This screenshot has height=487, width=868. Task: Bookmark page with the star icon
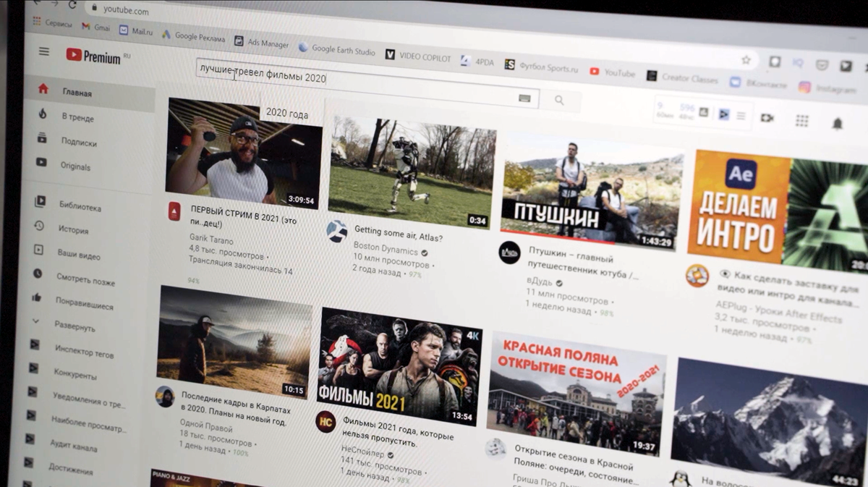tap(746, 60)
